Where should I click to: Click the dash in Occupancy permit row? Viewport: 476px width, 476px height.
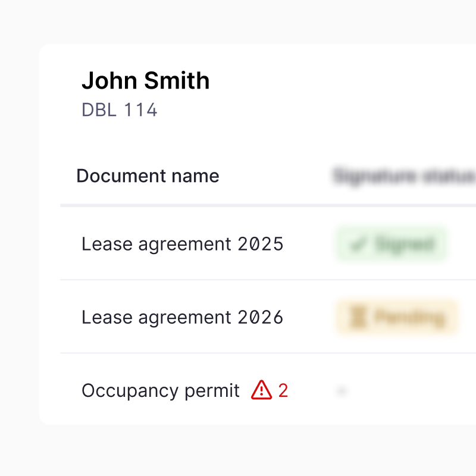tap(342, 391)
